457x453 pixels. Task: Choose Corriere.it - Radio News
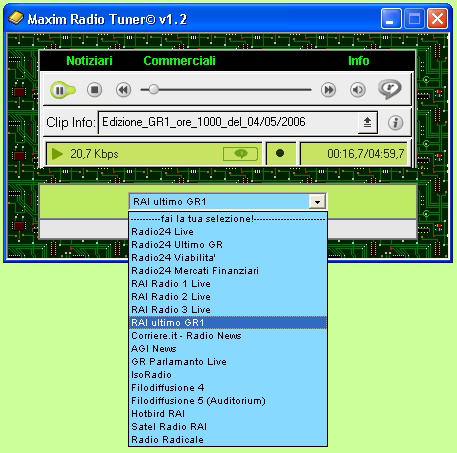[x=228, y=336]
